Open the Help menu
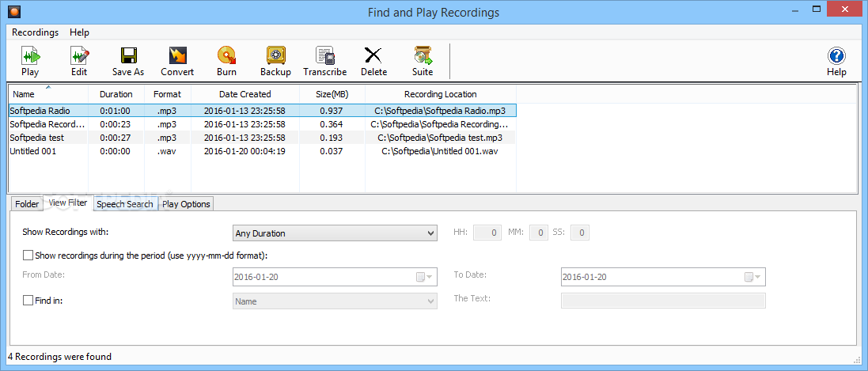Viewport: 868px width, 371px height. [79, 32]
